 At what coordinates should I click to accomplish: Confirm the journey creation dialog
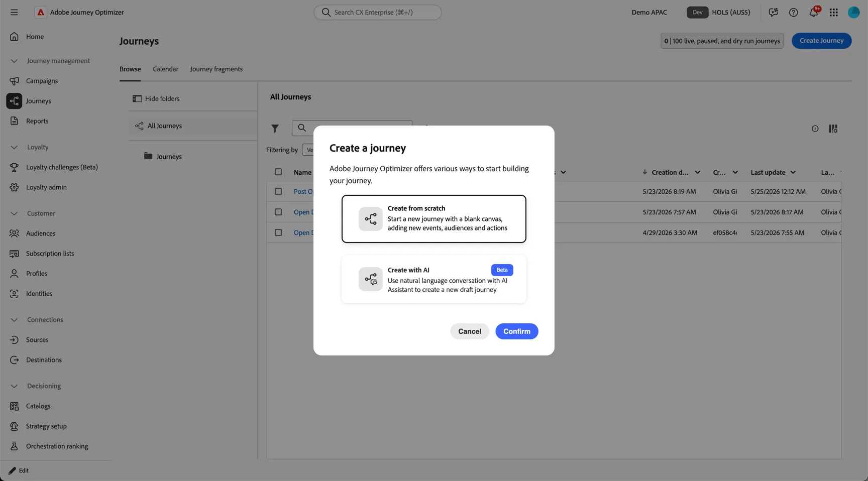click(x=516, y=331)
